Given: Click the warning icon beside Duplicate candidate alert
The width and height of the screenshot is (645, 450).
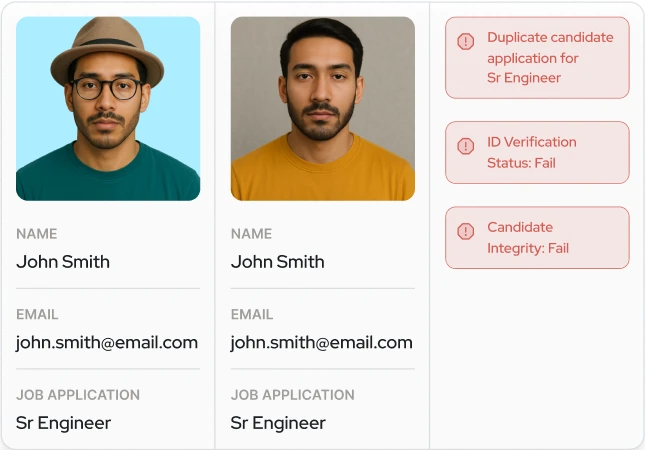Looking at the screenshot, I should coord(465,41).
